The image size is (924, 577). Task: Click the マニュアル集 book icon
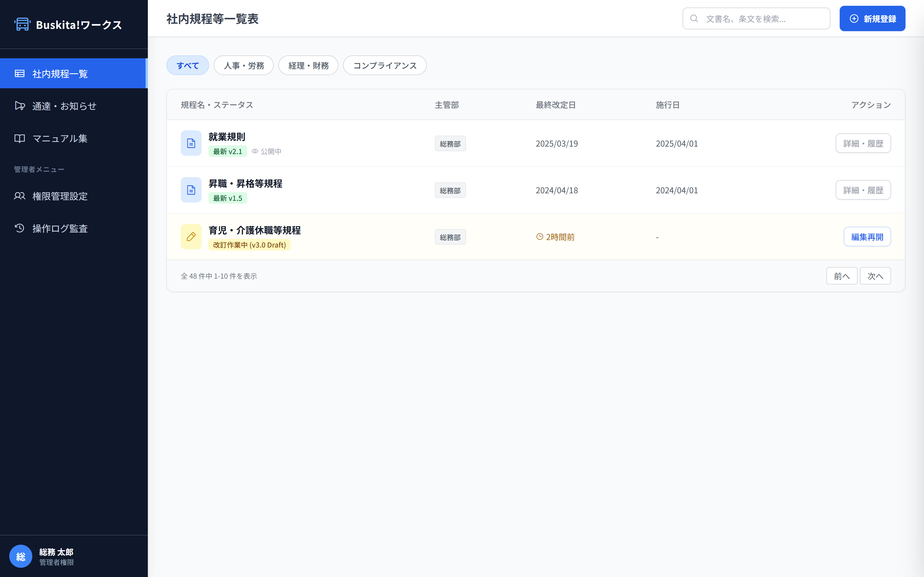pos(20,138)
